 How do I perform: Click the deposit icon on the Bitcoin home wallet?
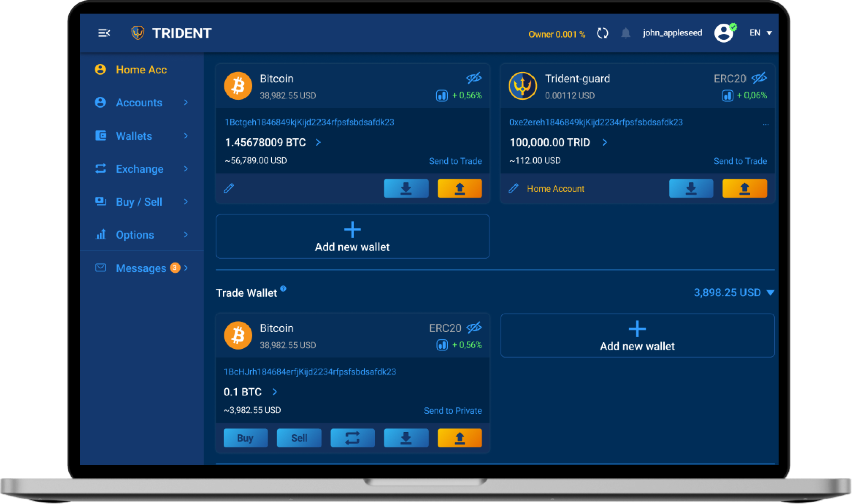point(406,188)
